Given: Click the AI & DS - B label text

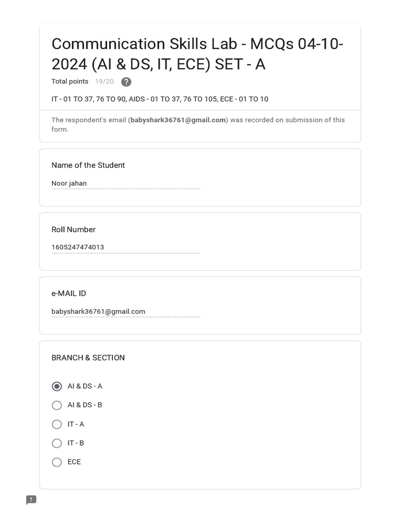Looking at the screenshot, I should pos(85,405).
